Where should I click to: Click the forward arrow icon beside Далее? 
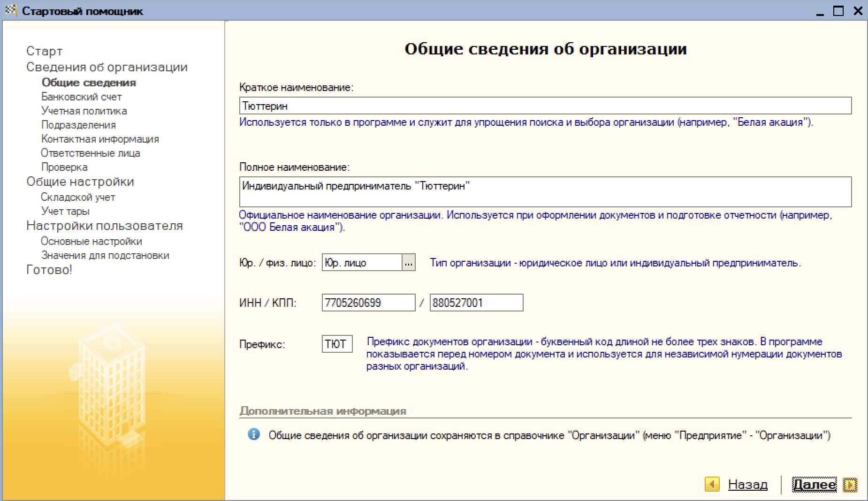coord(850,485)
